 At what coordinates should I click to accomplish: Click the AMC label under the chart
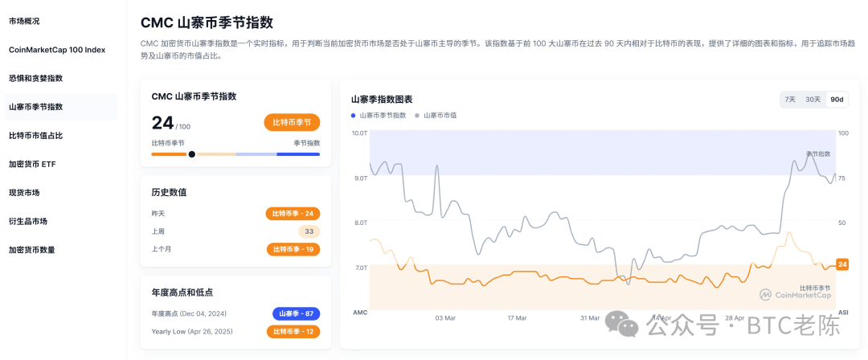(360, 313)
